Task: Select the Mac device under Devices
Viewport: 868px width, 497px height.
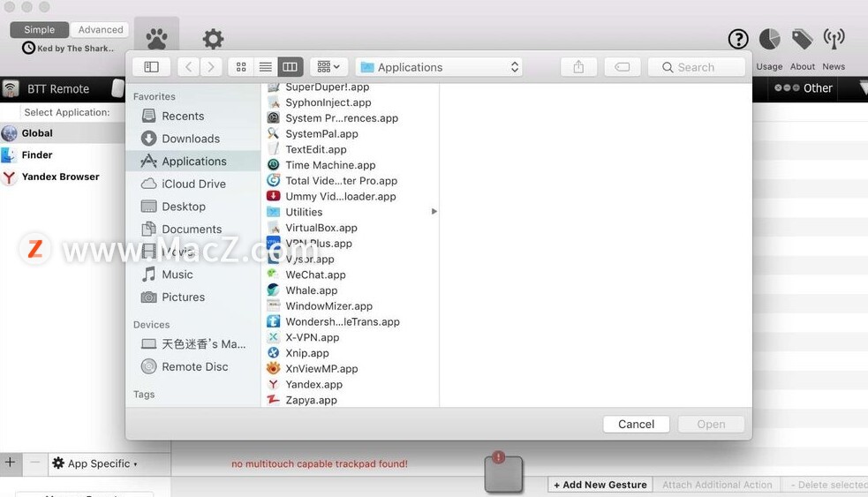Action: pyautogui.click(x=192, y=344)
